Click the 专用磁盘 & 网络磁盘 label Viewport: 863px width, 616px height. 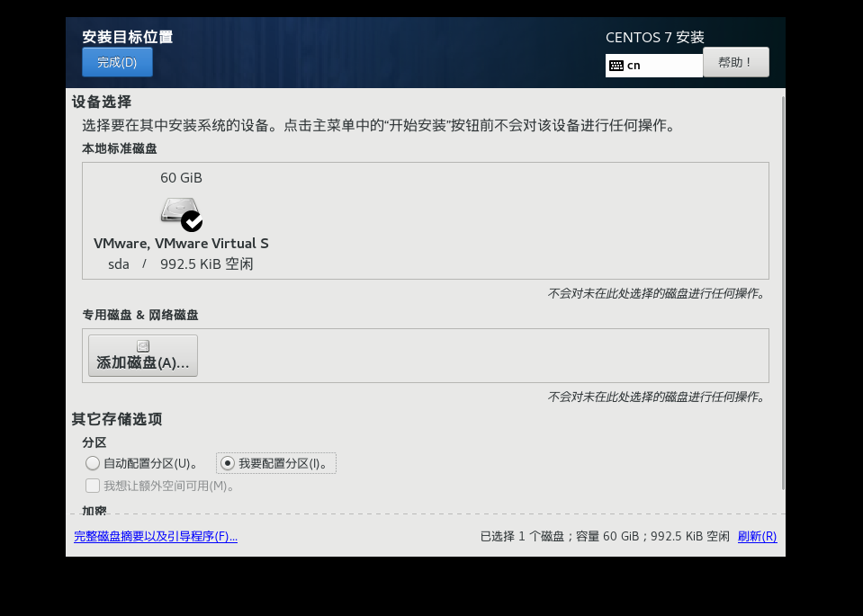pyautogui.click(x=140, y=315)
